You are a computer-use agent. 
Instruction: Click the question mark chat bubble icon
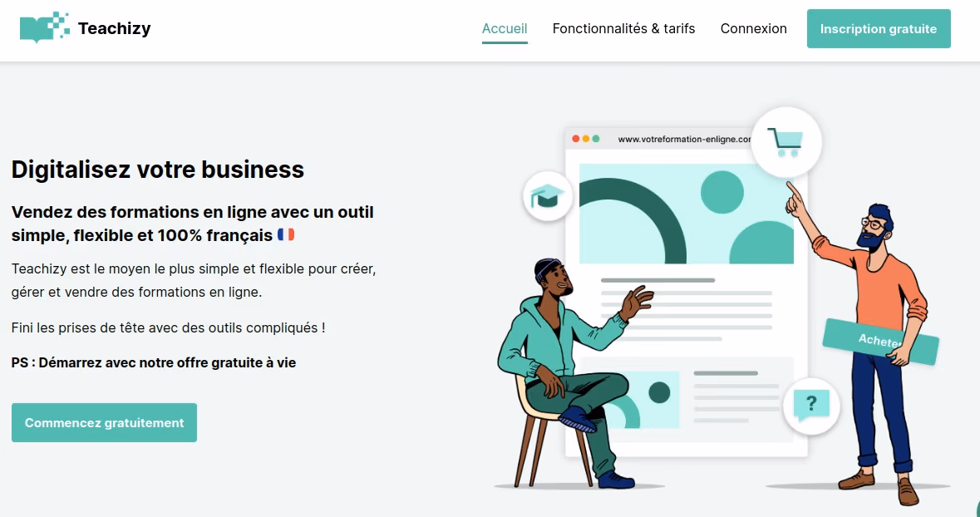click(x=811, y=405)
